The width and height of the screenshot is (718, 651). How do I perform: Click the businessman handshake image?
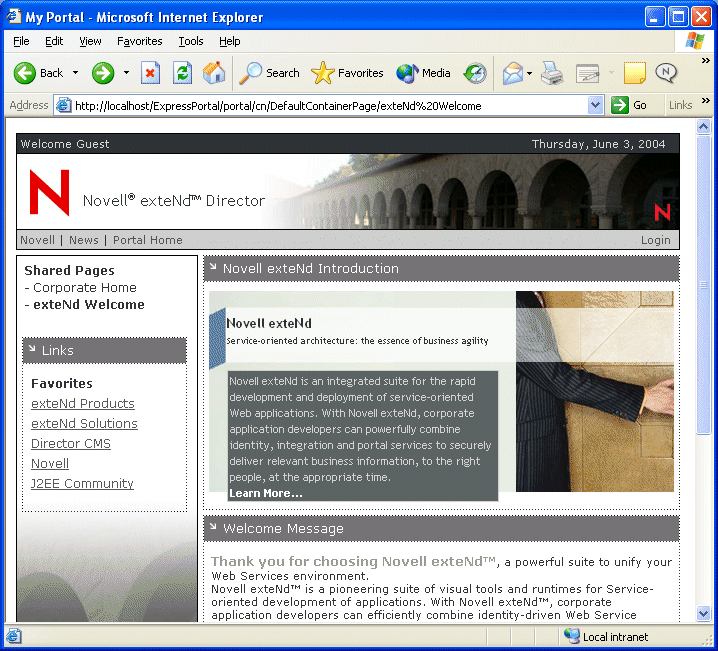pyautogui.click(x=594, y=391)
